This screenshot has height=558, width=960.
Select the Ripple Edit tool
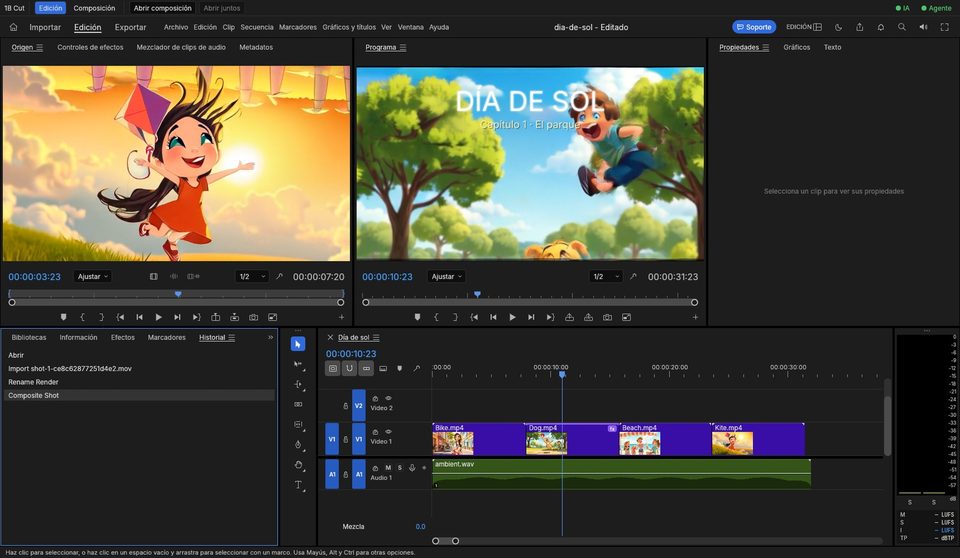pyautogui.click(x=298, y=385)
